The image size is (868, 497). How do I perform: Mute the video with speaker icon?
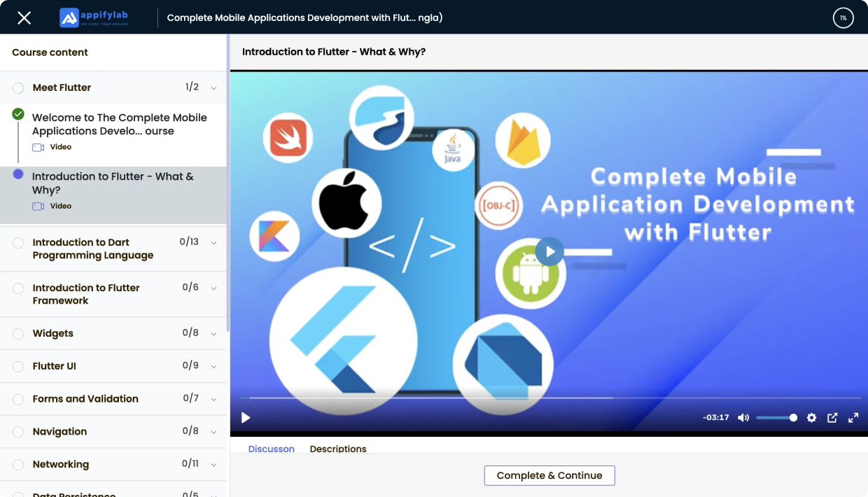coord(743,418)
